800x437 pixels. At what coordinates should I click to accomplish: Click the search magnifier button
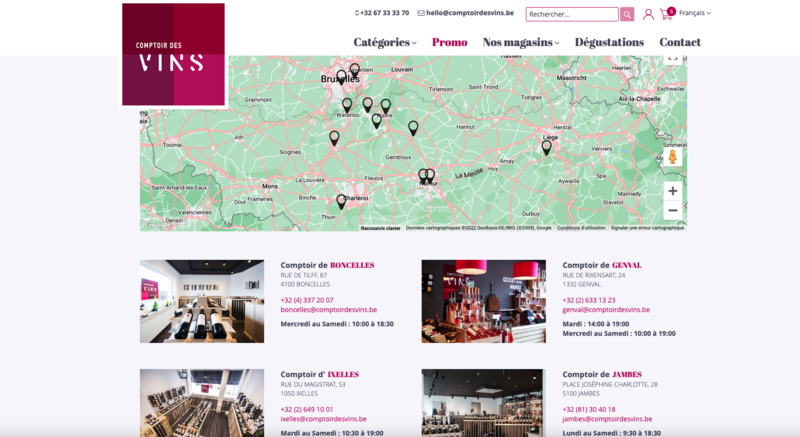coord(627,14)
